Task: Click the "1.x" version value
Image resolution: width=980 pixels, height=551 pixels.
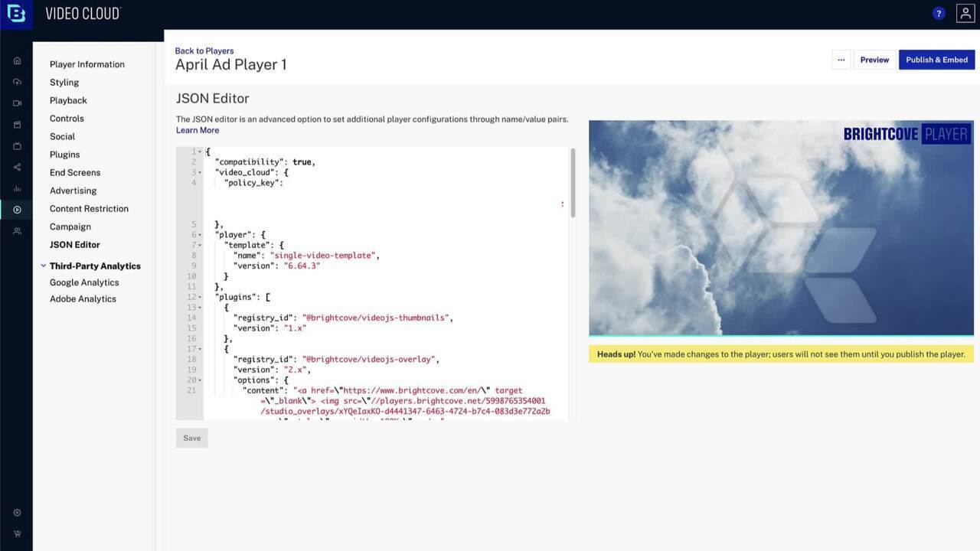Action: 294,328
